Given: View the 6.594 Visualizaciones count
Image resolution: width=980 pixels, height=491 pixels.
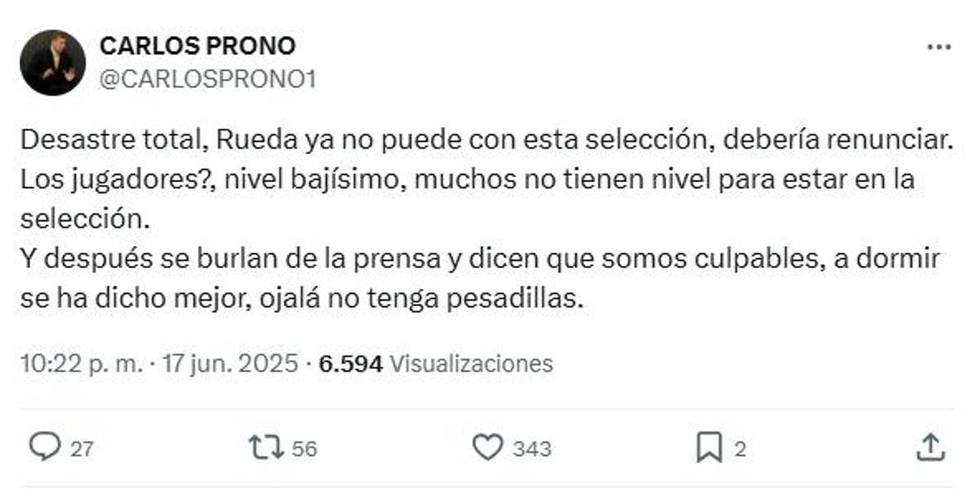Looking at the screenshot, I should tap(435, 364).
